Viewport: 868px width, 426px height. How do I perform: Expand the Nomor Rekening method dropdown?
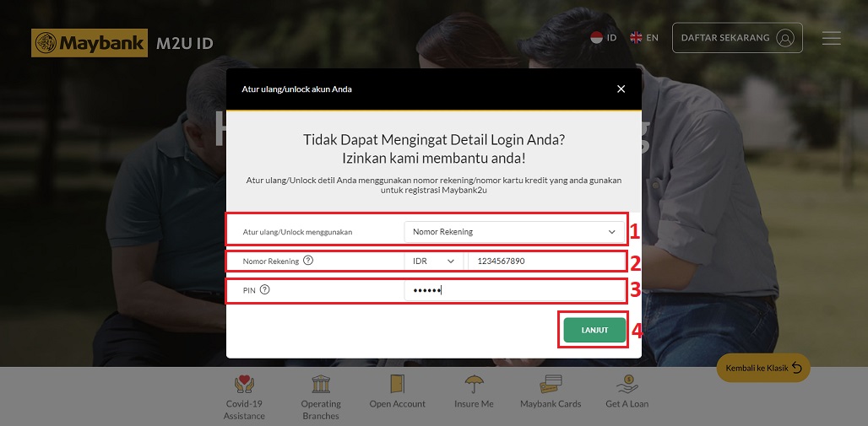[x=514, y=232]
